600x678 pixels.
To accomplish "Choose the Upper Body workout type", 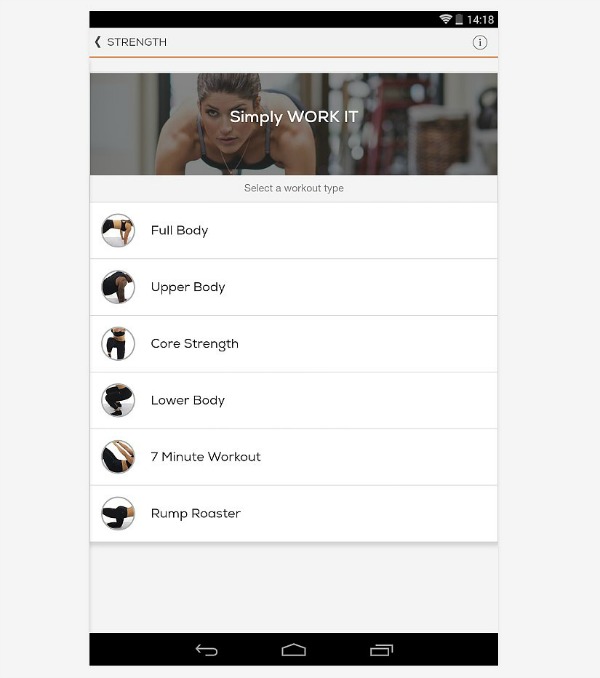I will pyautogui.click(x=294, y=287).
